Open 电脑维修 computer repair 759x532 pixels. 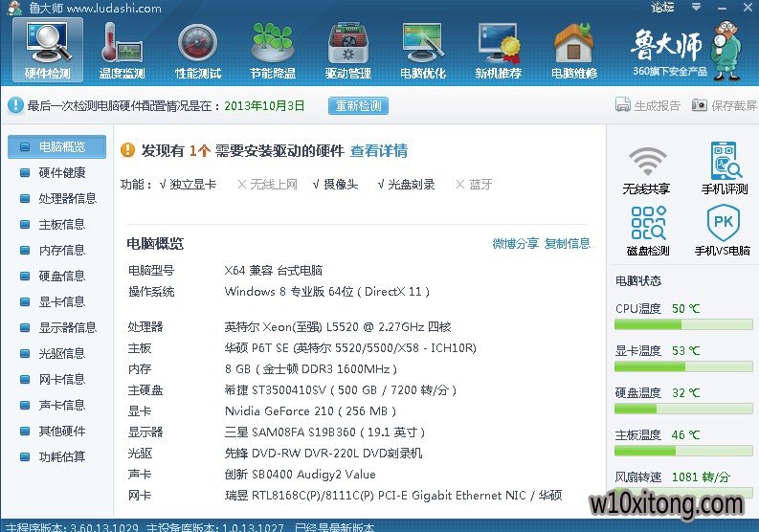click(574, 51)
